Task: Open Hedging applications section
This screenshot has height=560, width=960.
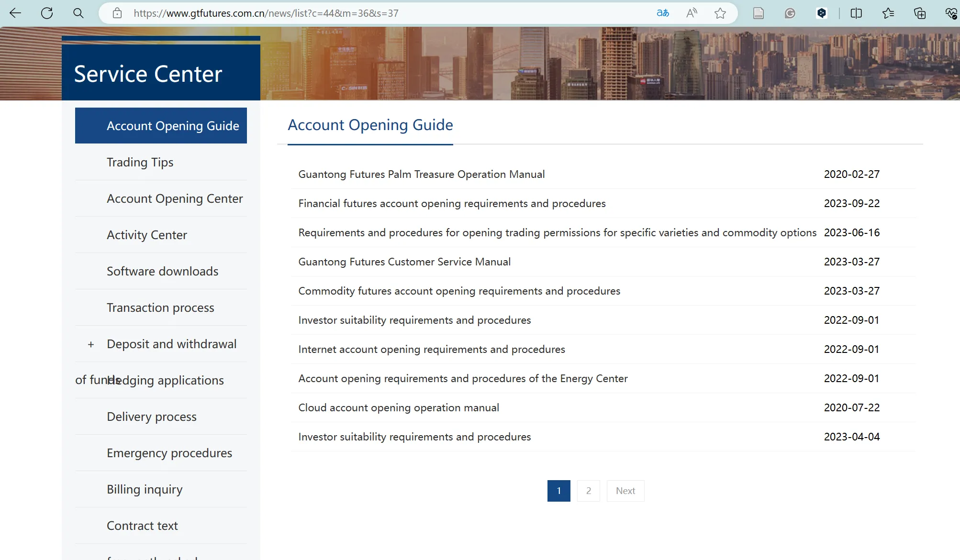Action: (x=166, y=380)
